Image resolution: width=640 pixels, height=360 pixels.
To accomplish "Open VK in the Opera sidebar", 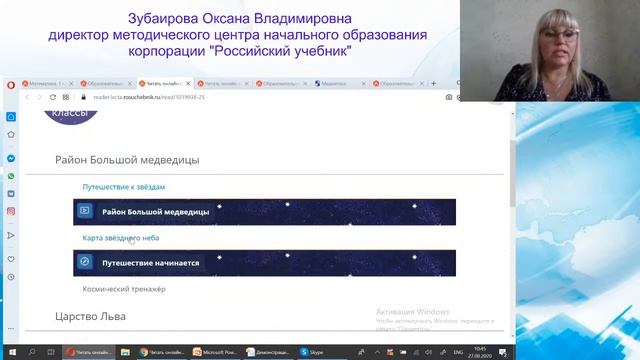I will (x=11, y=193).
